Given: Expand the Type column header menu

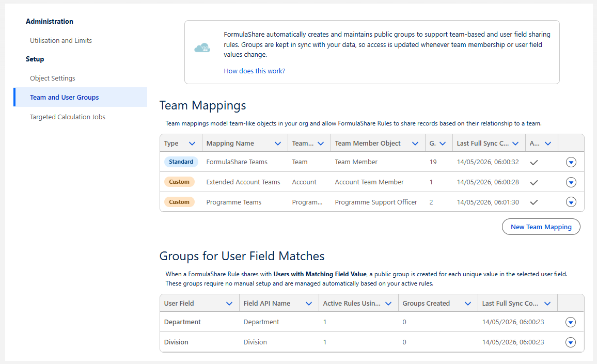Looking at the screenshot, I should pyautogui.click(x=192, y=144).
